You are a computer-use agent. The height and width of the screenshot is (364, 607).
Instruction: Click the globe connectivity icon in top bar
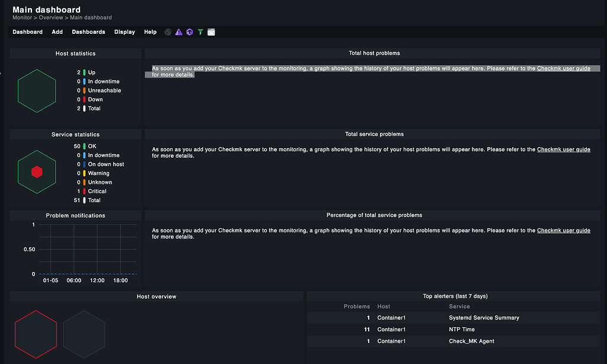tap(168, 31)
